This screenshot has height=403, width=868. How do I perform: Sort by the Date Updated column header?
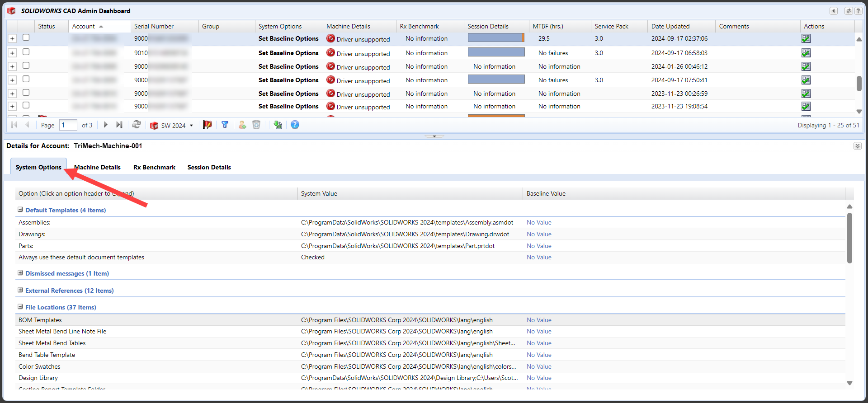(x=681, y=26)
